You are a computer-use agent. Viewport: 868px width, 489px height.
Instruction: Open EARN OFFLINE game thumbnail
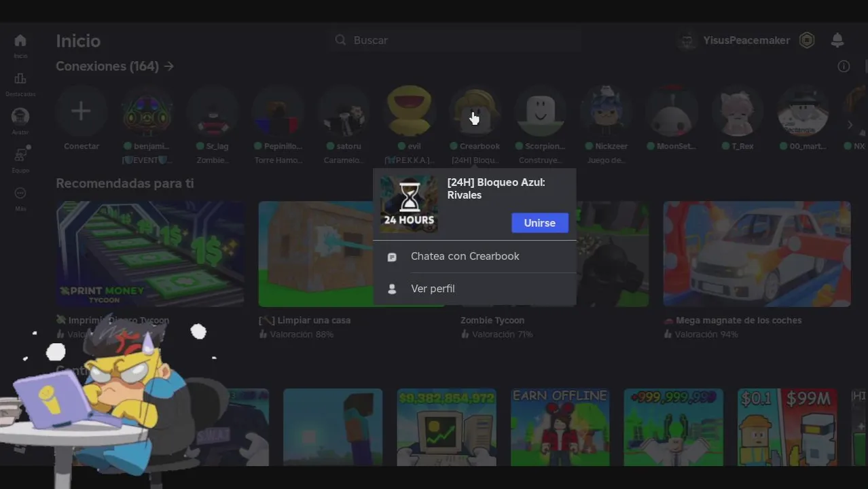(560, 427)
